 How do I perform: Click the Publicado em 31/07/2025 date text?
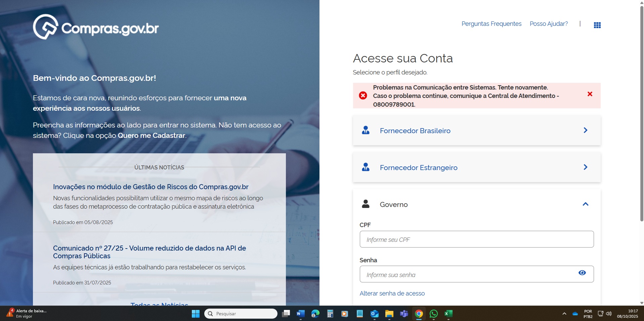(82, 283)
